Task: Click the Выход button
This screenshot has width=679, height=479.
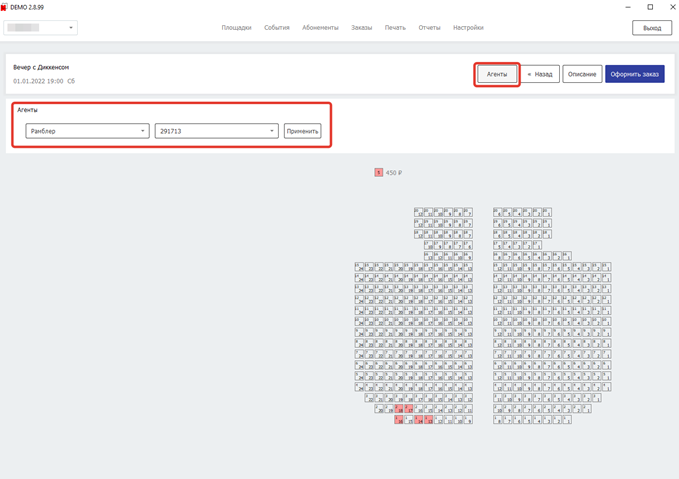Action: pyautogui.click(x=652, y=28)
